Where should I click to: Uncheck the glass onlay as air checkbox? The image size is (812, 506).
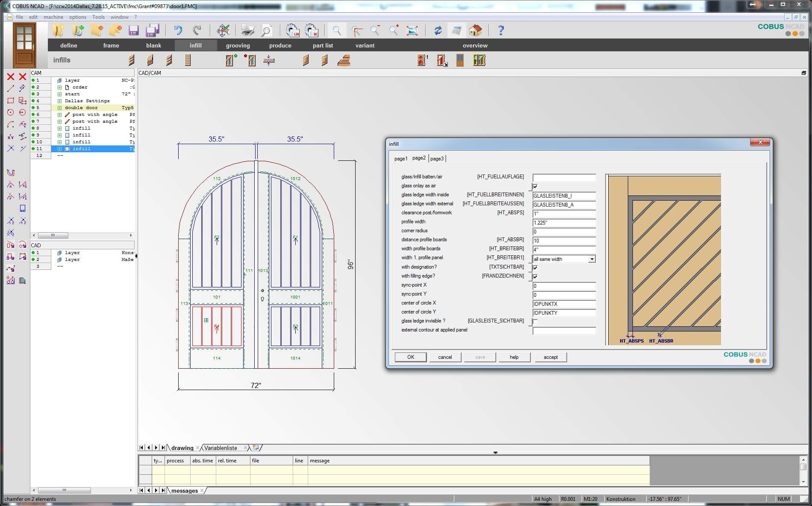click(535, 186)
